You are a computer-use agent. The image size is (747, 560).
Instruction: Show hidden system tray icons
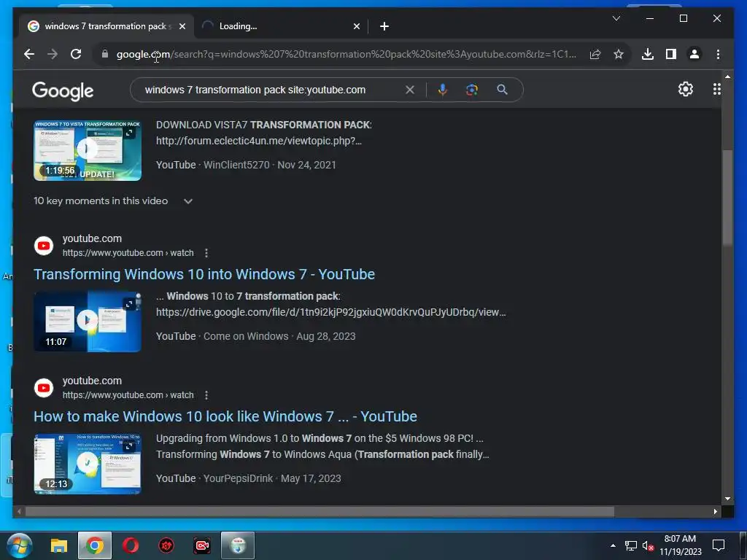tap(613, 545)
